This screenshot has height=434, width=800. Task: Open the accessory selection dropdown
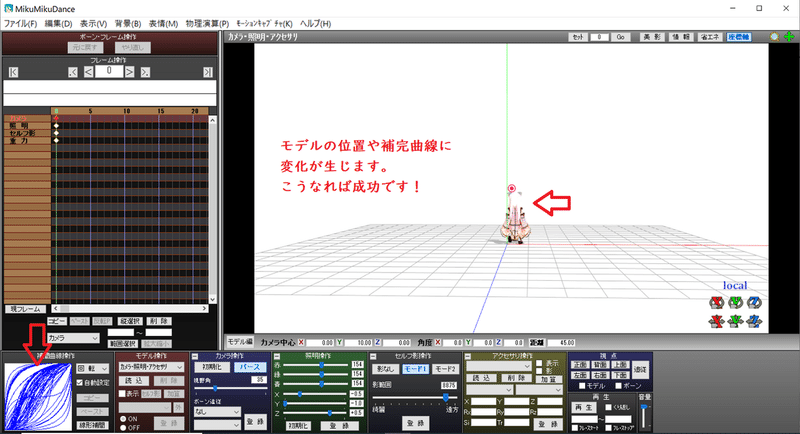(499, 366)
